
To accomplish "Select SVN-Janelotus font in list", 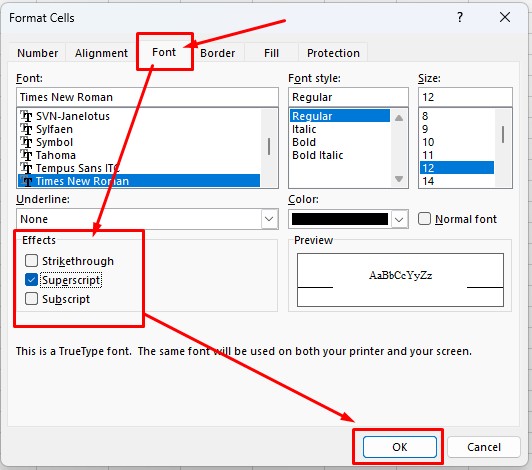I will point(139,116).
